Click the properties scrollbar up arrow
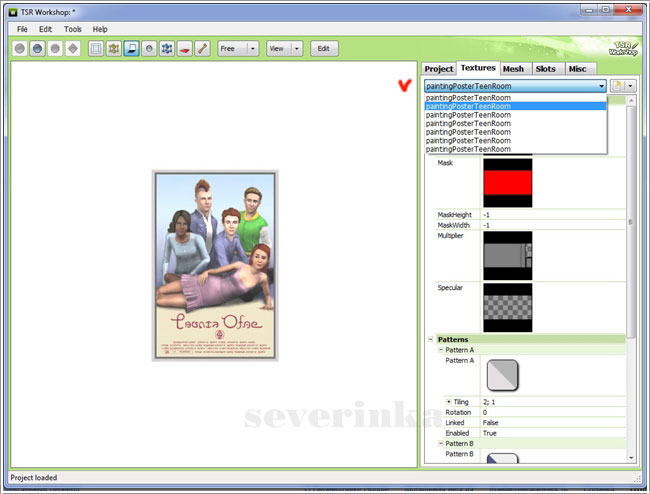This screenshot has width=650, height=494. (631, 100)
